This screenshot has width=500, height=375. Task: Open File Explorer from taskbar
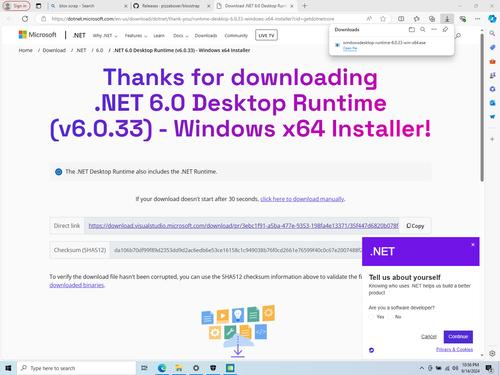[179, 368]
